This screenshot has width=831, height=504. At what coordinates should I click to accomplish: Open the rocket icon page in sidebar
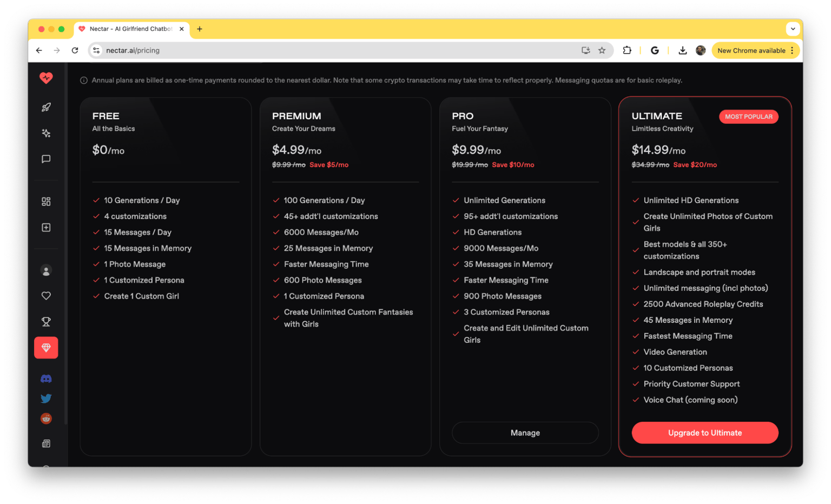pyautogui.click(x=46, y=107)
